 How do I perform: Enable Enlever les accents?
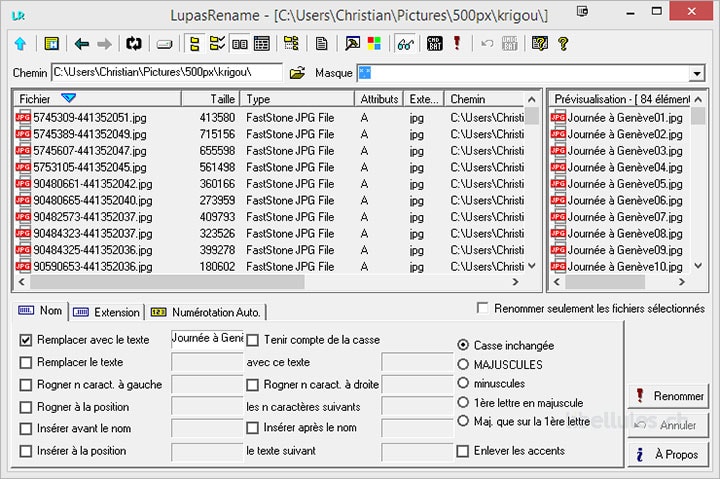click(463, 451)
